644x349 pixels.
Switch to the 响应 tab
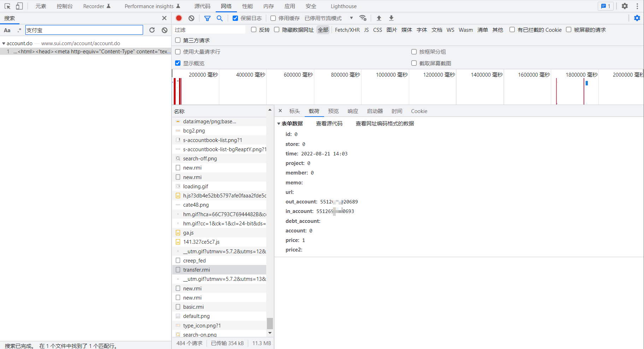(x=352, y=111)
